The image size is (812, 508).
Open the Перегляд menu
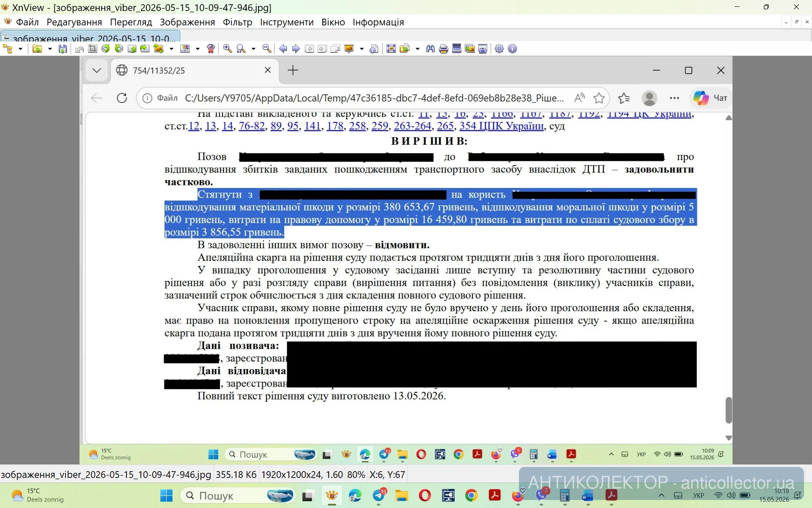click(x=131, y=22)
